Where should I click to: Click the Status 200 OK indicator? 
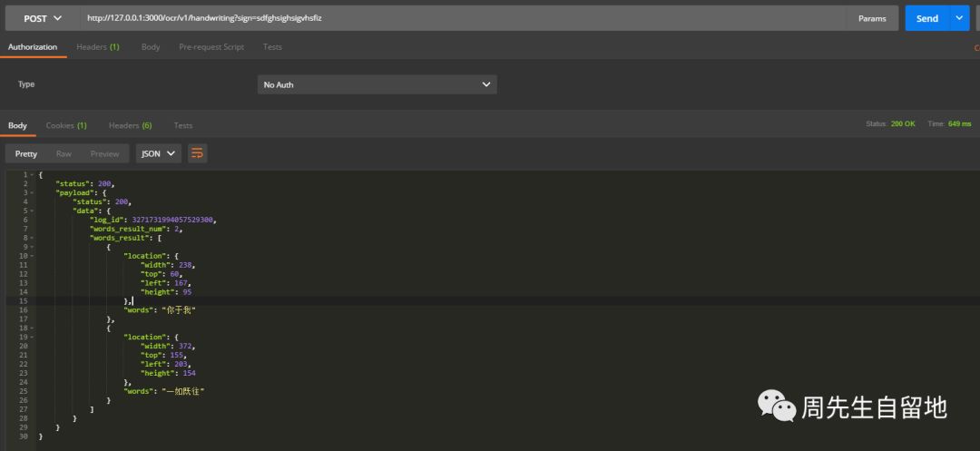point(891,124)
